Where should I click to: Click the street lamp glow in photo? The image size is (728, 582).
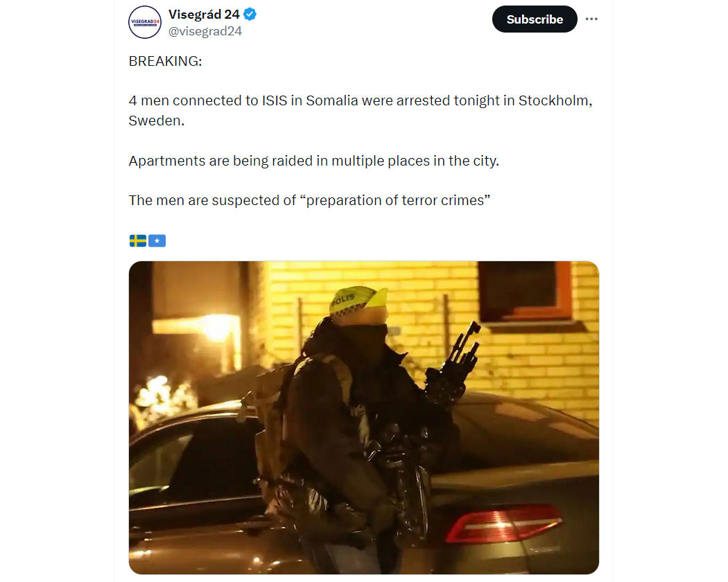point(216,327)
